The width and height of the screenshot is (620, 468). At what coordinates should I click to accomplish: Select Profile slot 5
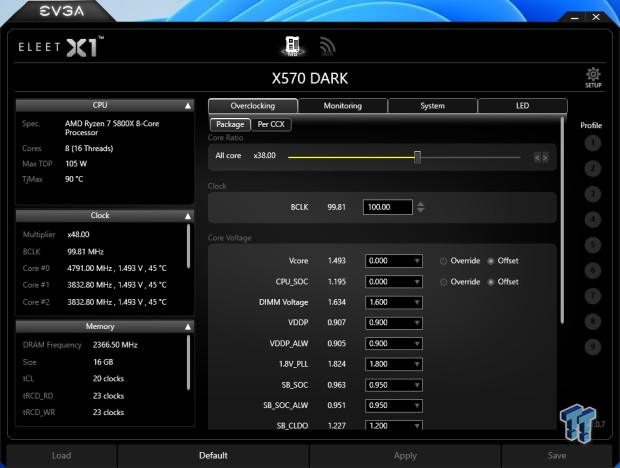(592, 245)
